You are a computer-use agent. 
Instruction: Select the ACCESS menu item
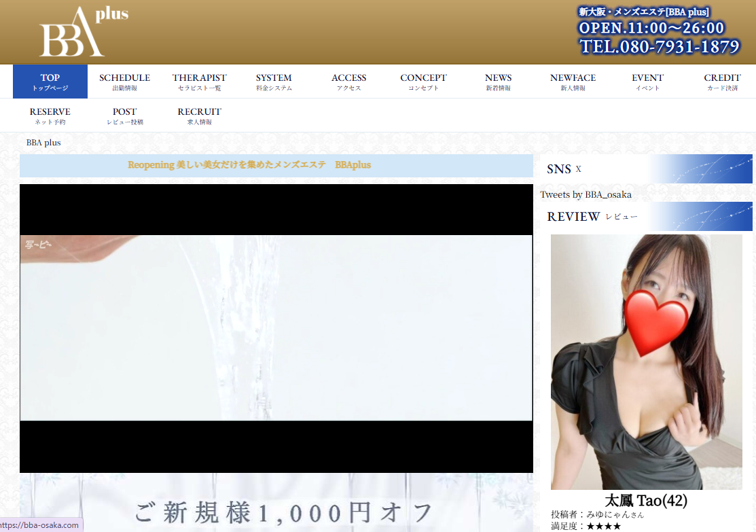[349, 82]
